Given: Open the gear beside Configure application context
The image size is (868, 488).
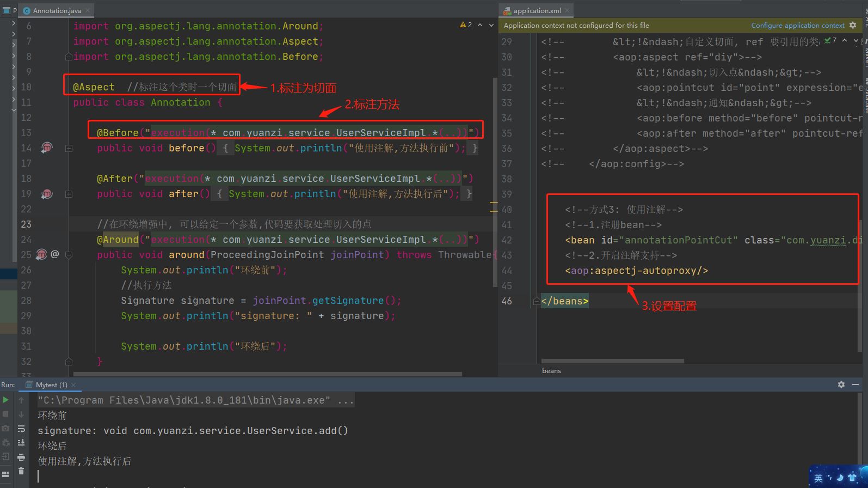Looking at the screenshot, I should click(x=853, y=25).
